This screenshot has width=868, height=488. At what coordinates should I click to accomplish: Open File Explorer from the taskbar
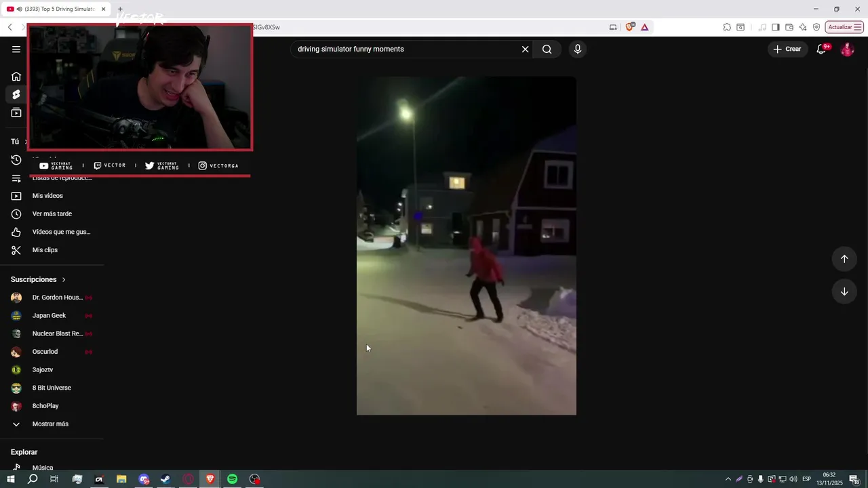(x=121, y=479)
